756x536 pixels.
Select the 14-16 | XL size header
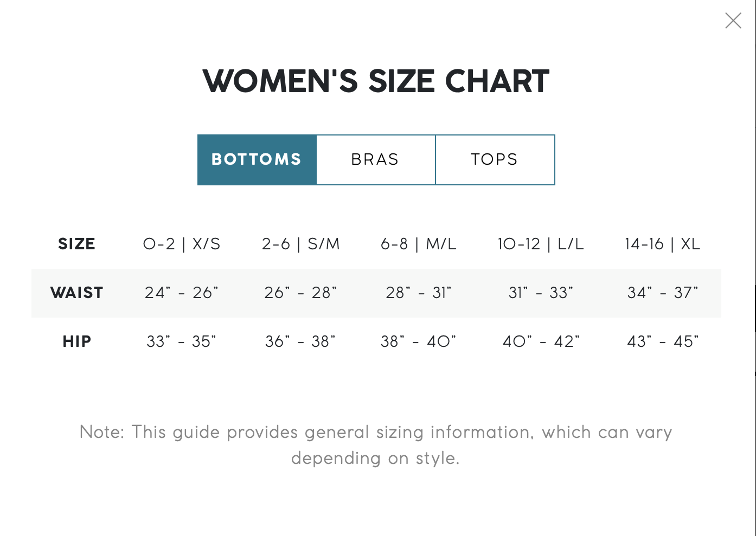click(x=663, y=244)
